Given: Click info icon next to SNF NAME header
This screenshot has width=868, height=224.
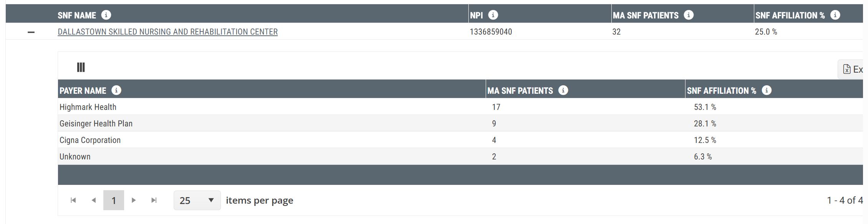Looking at the screenshot, I should coord(106,15).
